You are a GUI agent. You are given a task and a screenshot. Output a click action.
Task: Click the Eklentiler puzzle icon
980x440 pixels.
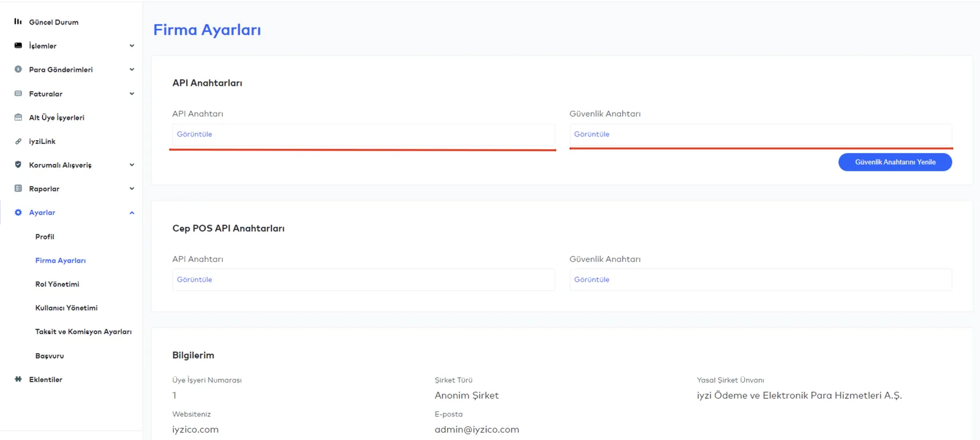pyautogui.click(x=18, y=379)
